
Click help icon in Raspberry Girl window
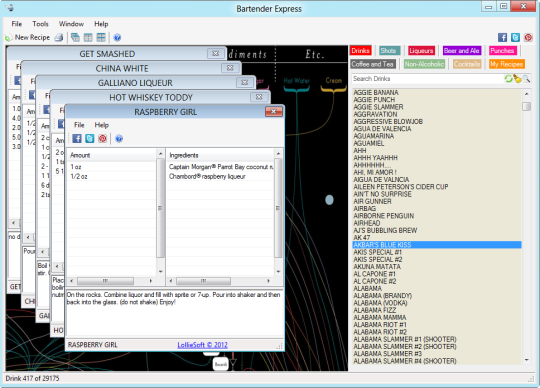click(119, 138)
